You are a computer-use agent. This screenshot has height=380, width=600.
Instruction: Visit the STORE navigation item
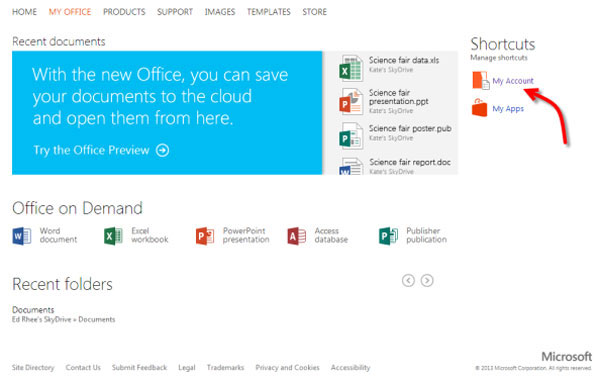(315, 12)
